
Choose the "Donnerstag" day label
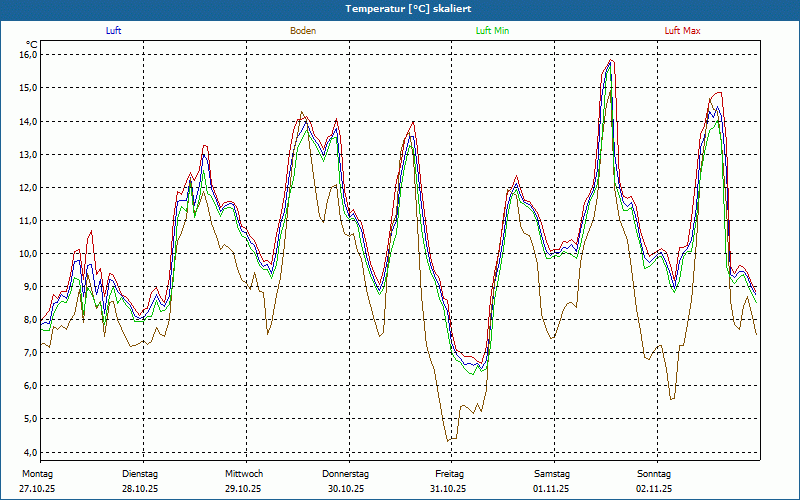346,473
